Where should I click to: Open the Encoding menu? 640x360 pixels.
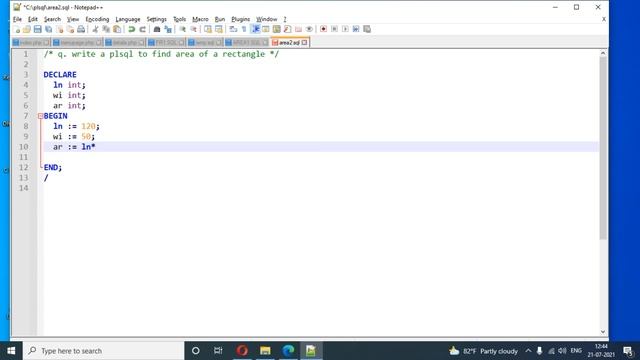tap(97, 19)
